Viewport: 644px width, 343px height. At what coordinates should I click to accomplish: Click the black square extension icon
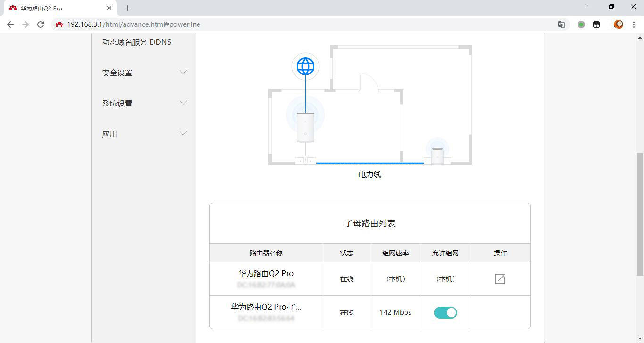(x=596, y=24)
